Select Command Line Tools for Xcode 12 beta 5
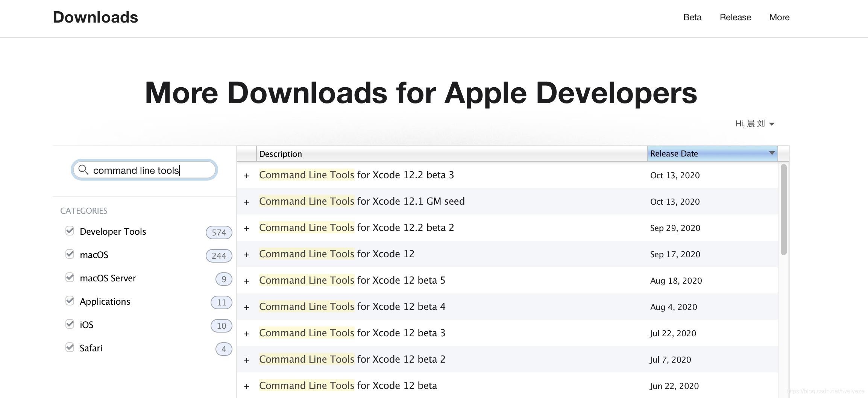The width and height of the screenshot is (868, 398). (352, 280)
